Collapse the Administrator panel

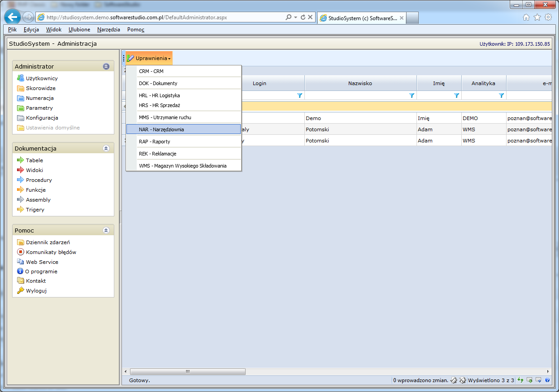pos(106,66)
